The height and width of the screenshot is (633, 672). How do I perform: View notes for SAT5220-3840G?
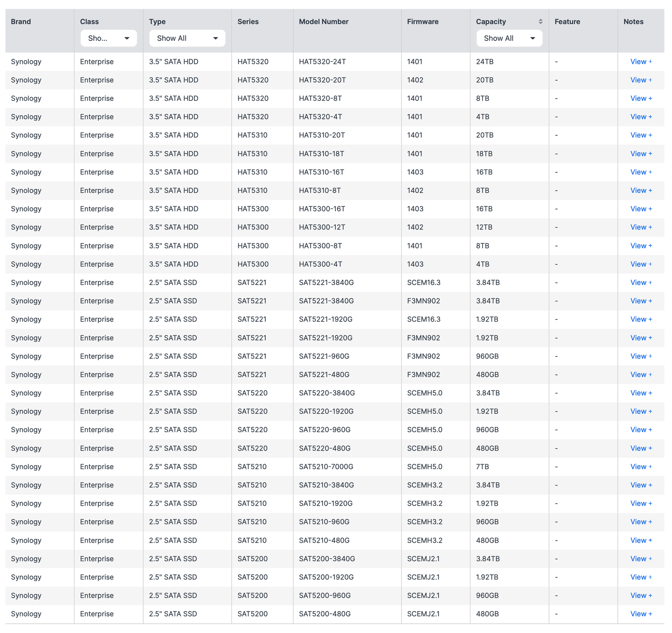[641, 393]
